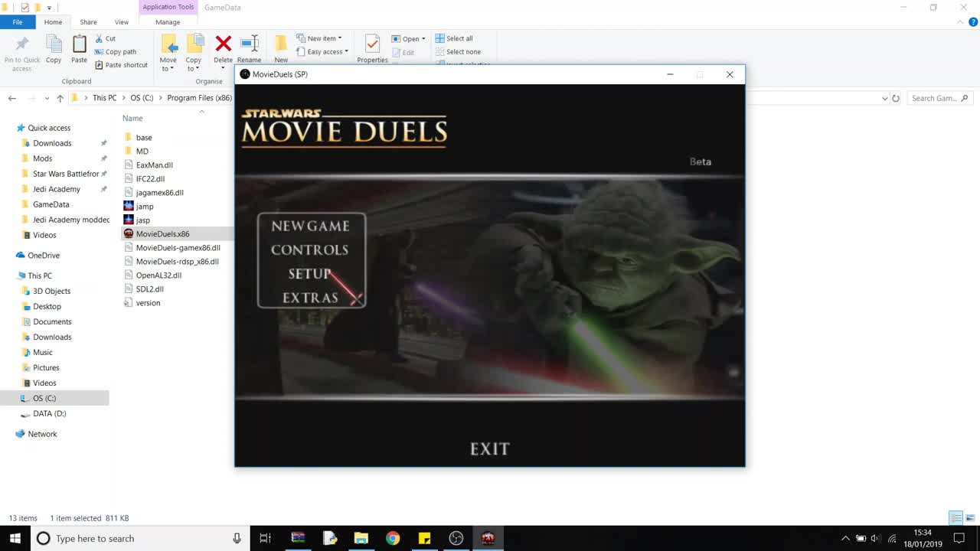Click the up-one-level navigation arrow
Viewport: 980px width, 551px height.
pos(60,98)
